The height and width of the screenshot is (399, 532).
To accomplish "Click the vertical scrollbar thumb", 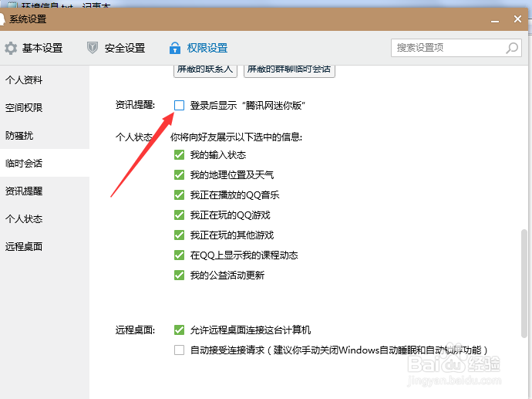I will tap(524, 283).
